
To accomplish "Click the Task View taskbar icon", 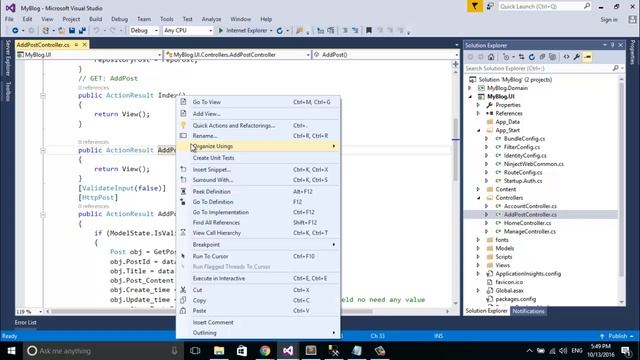I will tap(195, 351).
